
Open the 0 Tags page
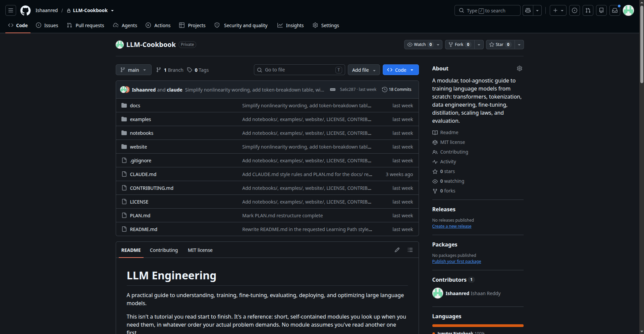click(x=198, y=70)
